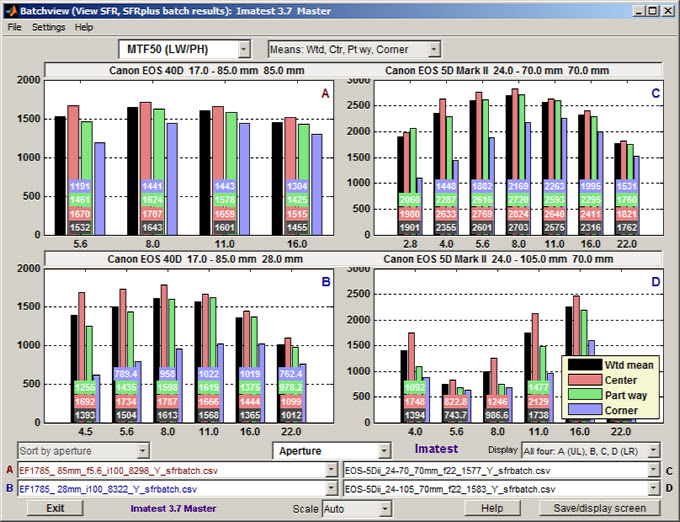Click the value label 1092 in plot D
This screenshot has width=680, height=522.
point(415,388)
